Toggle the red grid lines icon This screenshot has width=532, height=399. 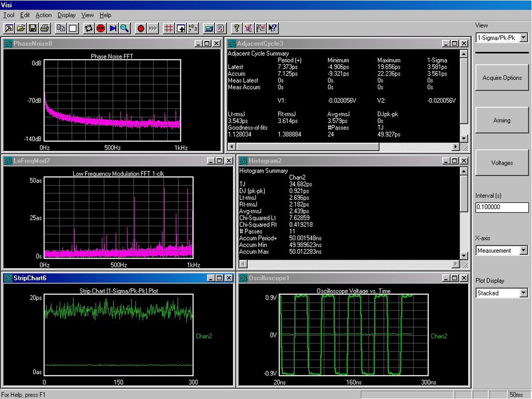(x=169, y=28)
